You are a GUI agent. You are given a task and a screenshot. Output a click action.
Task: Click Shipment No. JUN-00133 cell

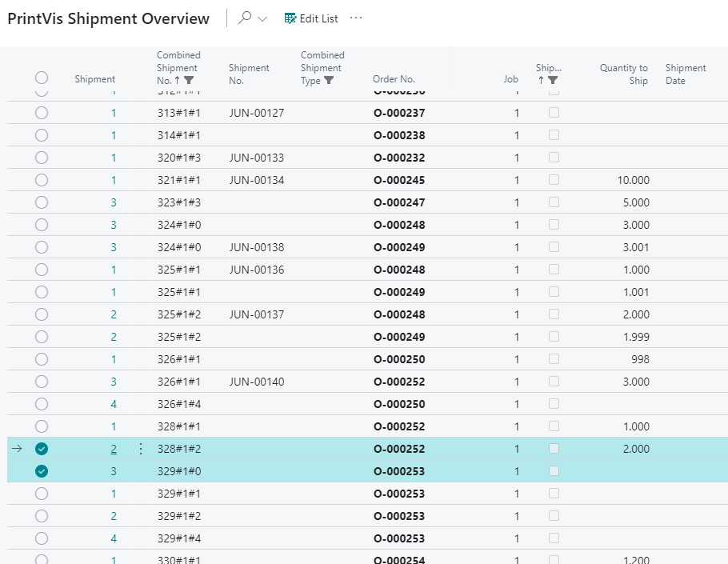(257, 158)
